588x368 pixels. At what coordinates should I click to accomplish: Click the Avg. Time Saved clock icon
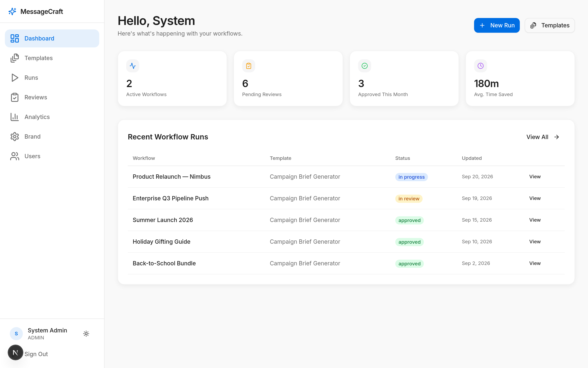tap(480, 66)
